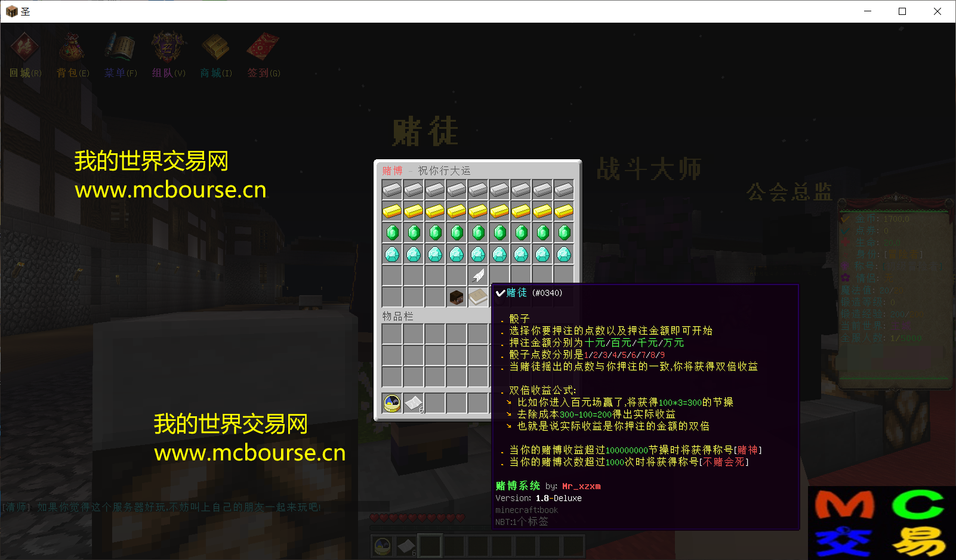956x560 pixels.
Task: Select the first iron ingot in the gambling chest
Action: click(392, 190)
